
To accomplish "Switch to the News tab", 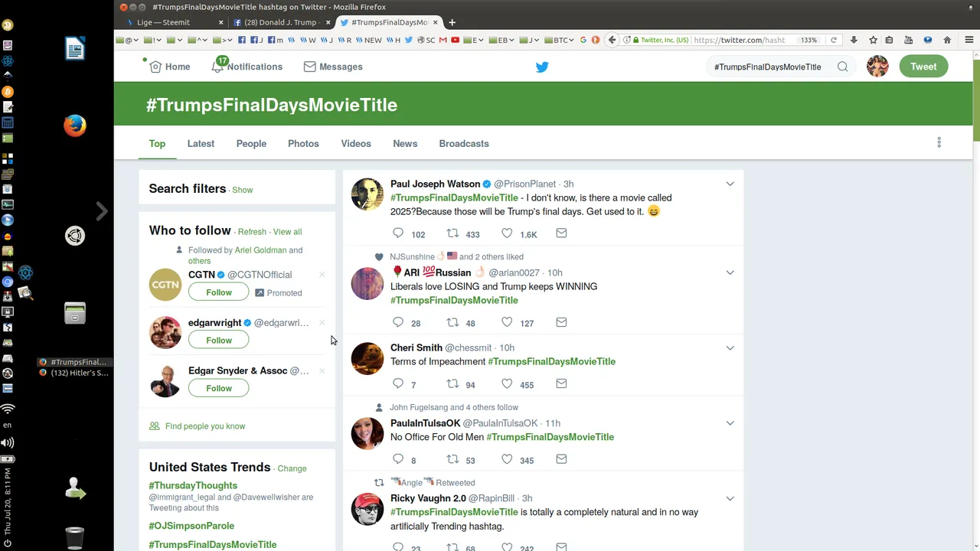I will pos(405,143).
